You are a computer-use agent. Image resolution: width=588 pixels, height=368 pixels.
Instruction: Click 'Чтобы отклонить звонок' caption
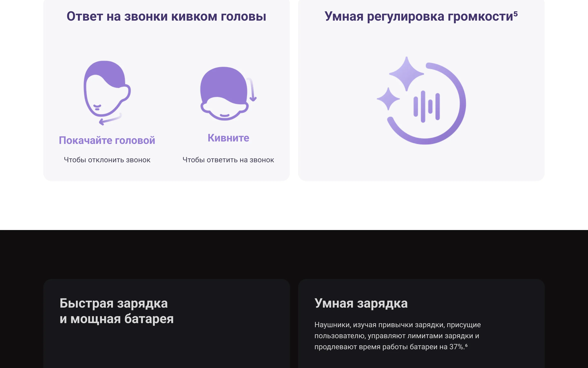pyautogui.click(x=107, y=160)
